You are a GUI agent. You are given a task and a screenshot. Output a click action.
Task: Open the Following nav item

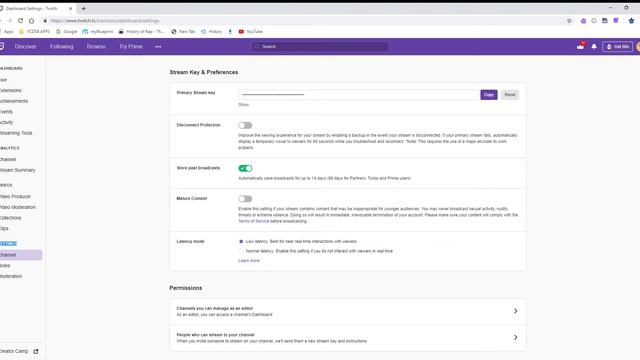[62, 47]
